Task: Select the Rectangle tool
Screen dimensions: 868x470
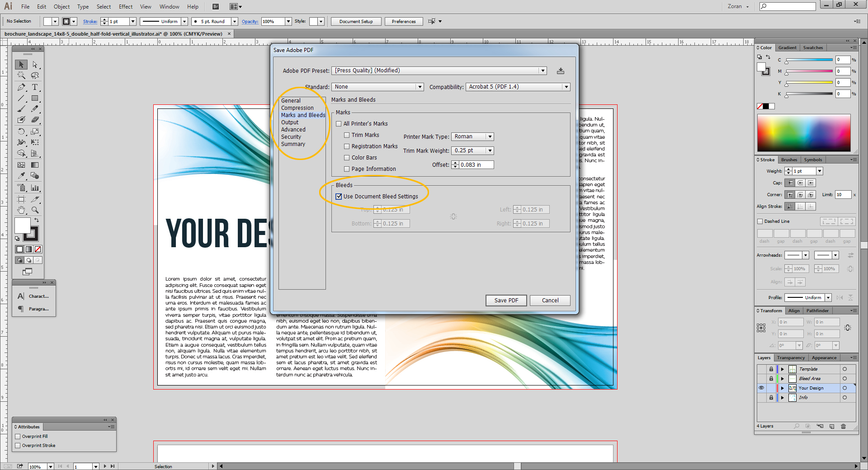Action: [x=35, y=98]
